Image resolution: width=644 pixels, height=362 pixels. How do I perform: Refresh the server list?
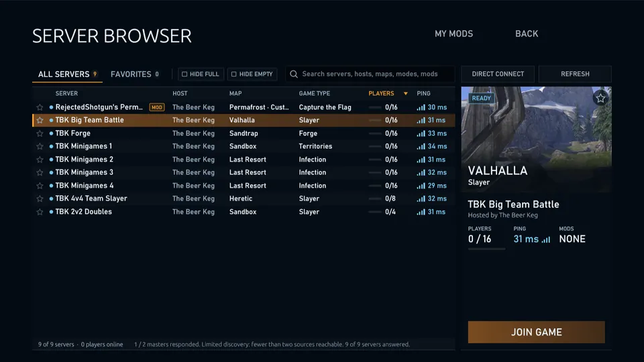(x=575, y=74)
